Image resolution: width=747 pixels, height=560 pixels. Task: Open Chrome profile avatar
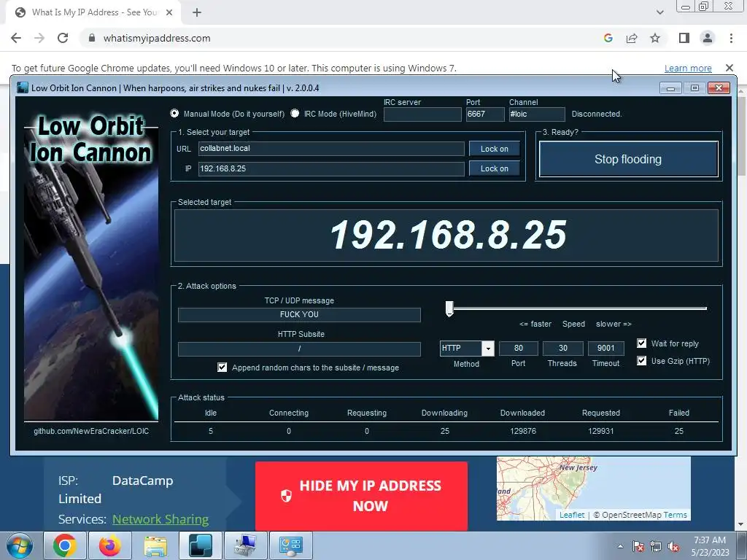pyautogui.click(x=708, y=38)
